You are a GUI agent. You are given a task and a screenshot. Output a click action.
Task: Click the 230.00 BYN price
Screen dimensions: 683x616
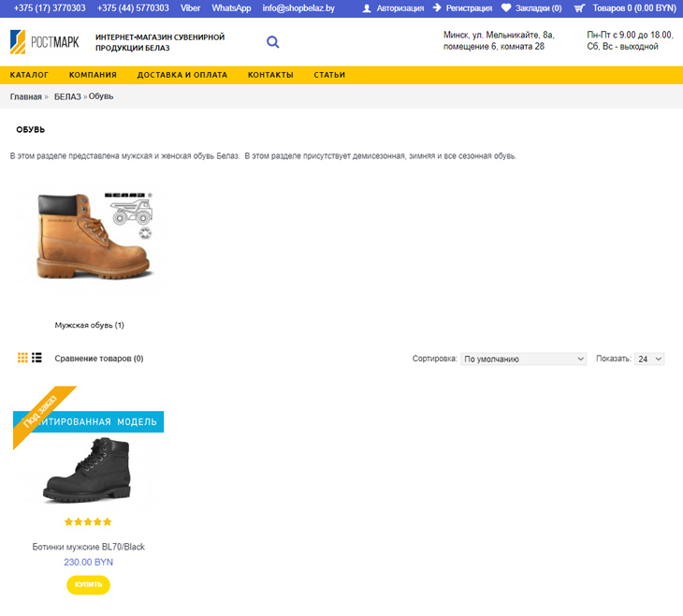point(89,563)
